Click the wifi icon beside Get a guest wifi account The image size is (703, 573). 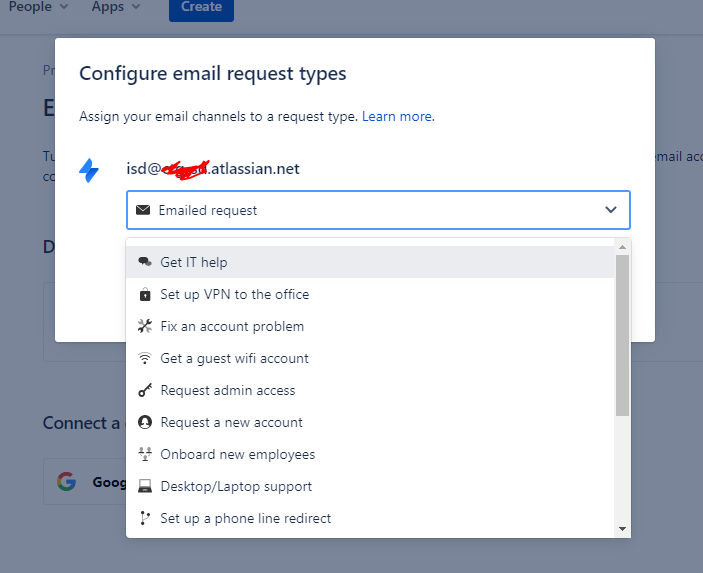[144, 358]
